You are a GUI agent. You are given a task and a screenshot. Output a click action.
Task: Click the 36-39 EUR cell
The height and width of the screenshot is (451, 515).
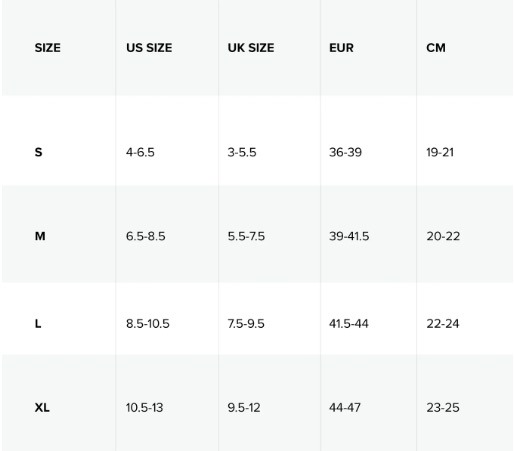[x=345, y=152]
